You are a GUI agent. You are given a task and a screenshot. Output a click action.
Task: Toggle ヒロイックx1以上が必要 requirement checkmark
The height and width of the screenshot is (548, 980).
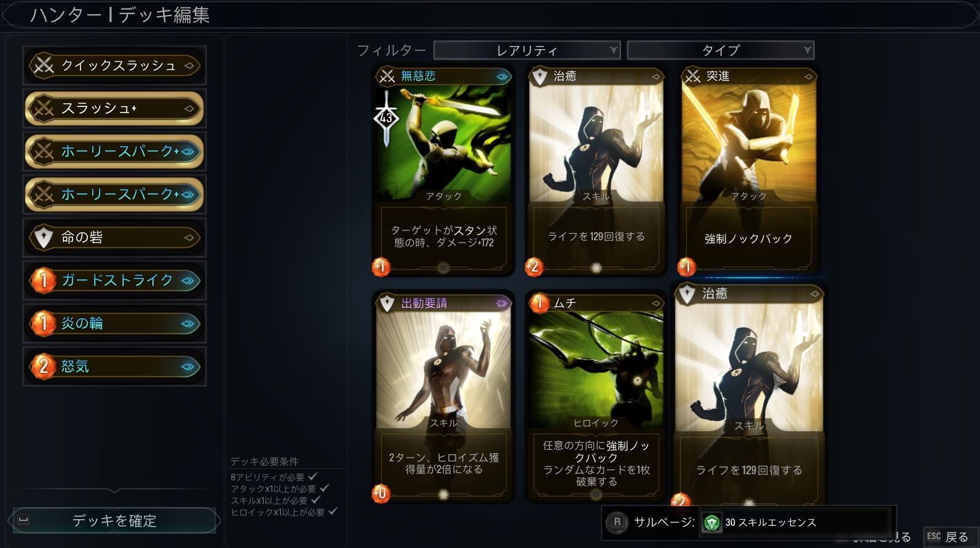tap(333, 511)
